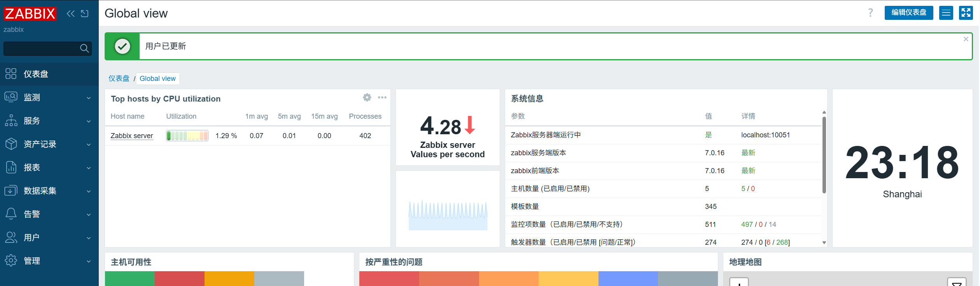Click the 报表 reports icon
This screenshot has width=980, height=286.
pyautogui.click(x=11, y=167)
